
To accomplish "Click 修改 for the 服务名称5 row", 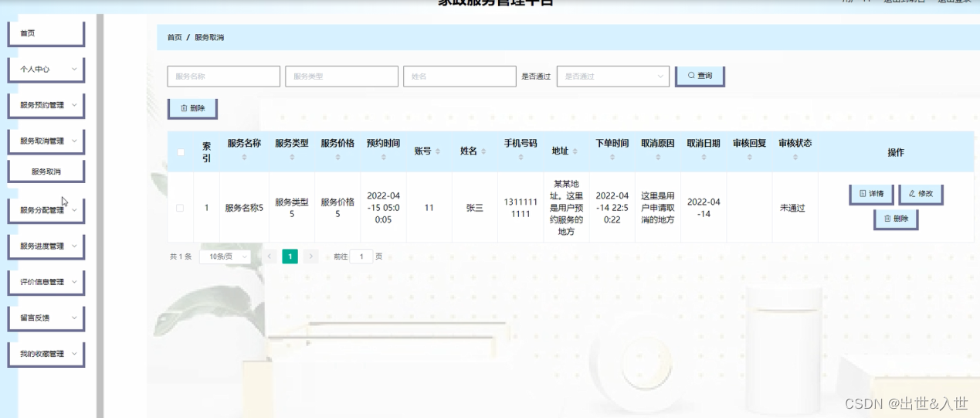I will pyautogui.click(x=921, y=193).
